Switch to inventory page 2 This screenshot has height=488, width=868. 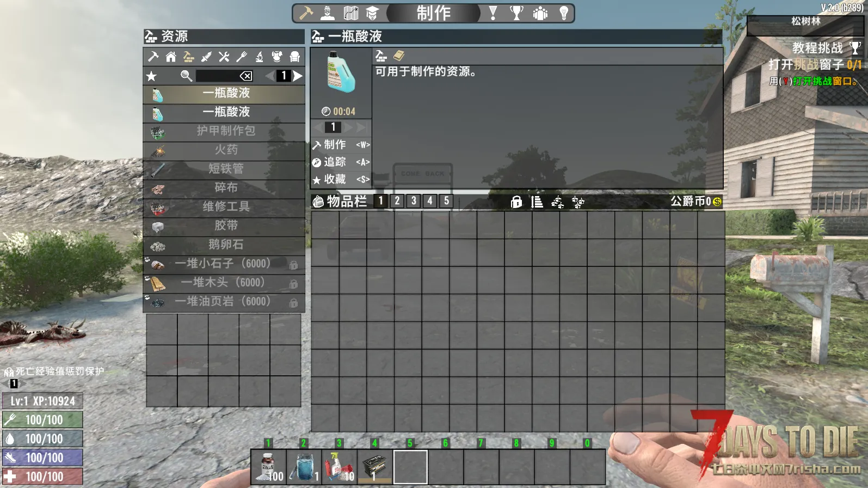pyautogui.click(x=397, y=201)
